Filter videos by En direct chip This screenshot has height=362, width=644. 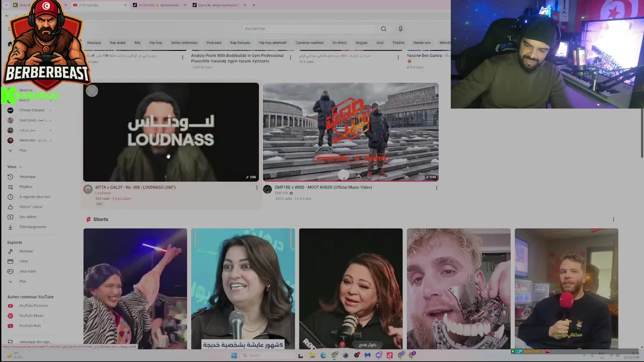coord(340,43)
